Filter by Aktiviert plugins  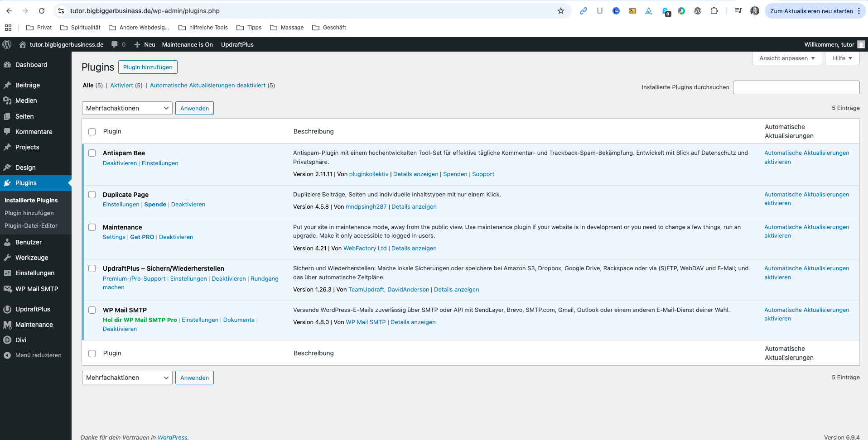pos(122,85)
